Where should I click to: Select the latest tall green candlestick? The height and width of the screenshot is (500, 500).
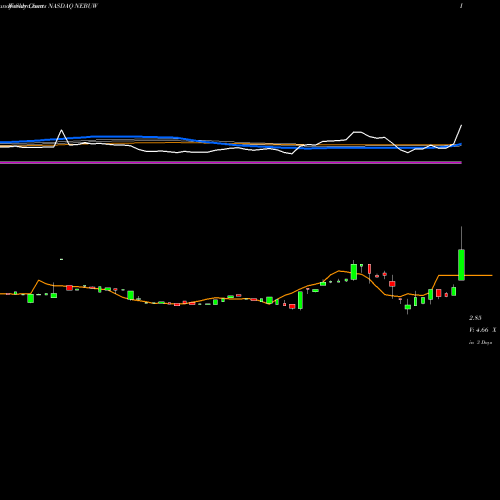pos(461,265)
